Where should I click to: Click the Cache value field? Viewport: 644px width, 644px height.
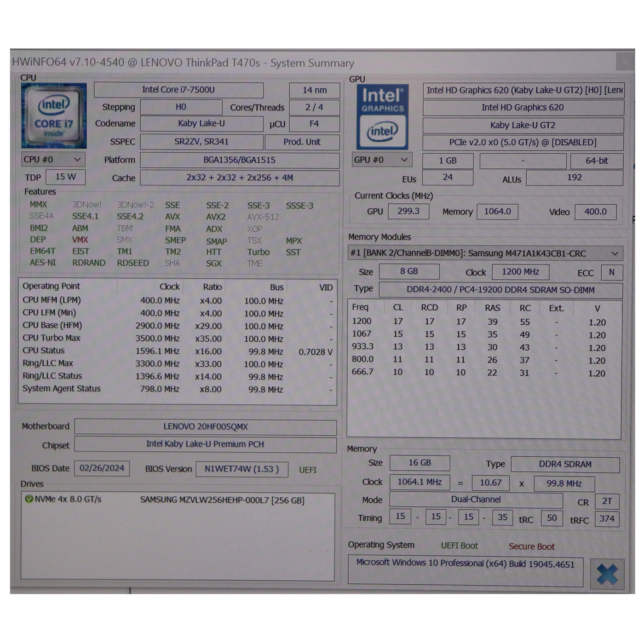[x=240, y=178]
